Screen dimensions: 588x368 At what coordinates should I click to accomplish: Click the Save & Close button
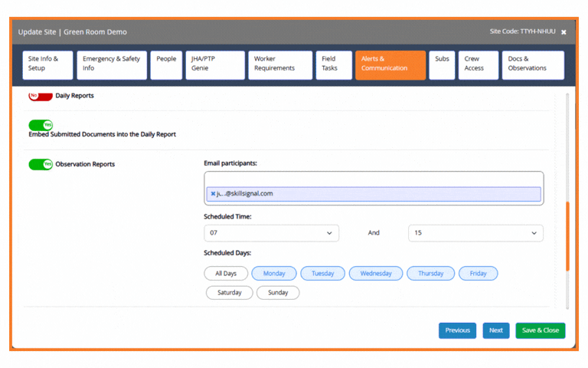point(541,330)
